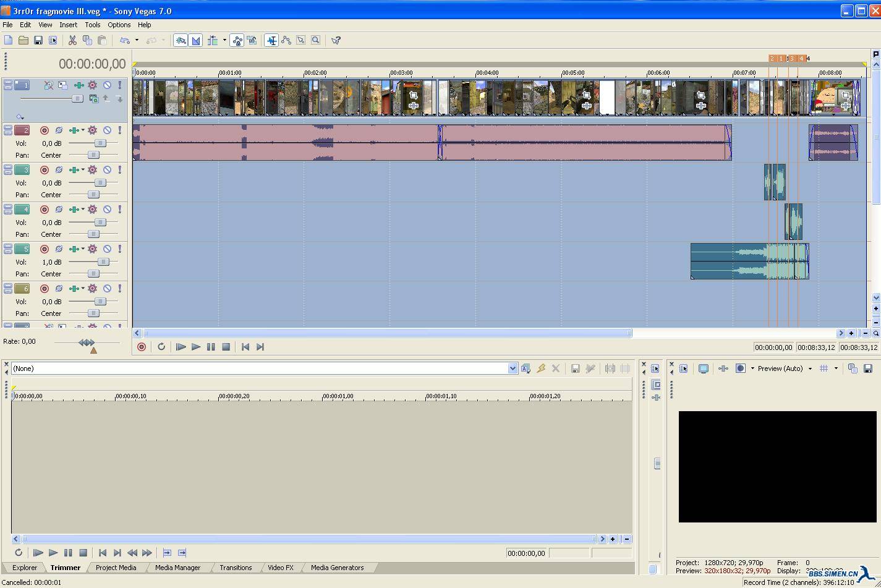
Task: Open project Properties icon in toolbar
Action: pos(53,40)
